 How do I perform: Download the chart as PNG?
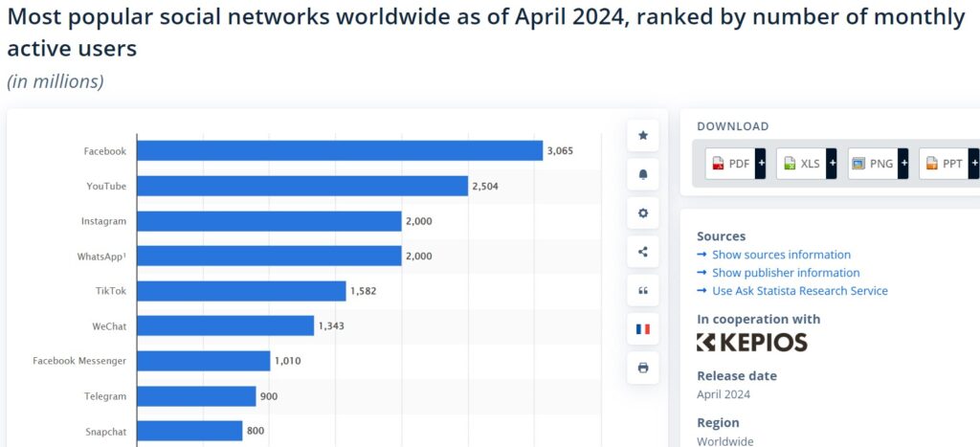[x=873, y=164]
